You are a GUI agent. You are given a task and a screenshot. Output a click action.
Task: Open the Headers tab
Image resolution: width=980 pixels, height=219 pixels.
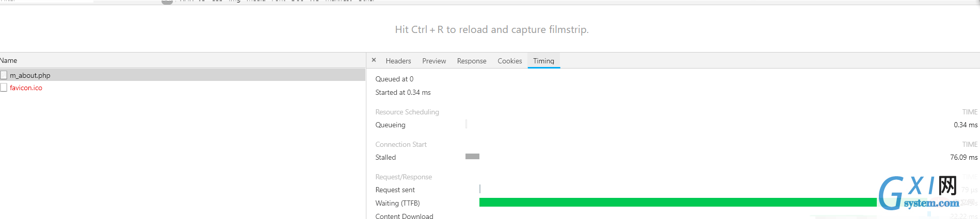tap(398, 61)
